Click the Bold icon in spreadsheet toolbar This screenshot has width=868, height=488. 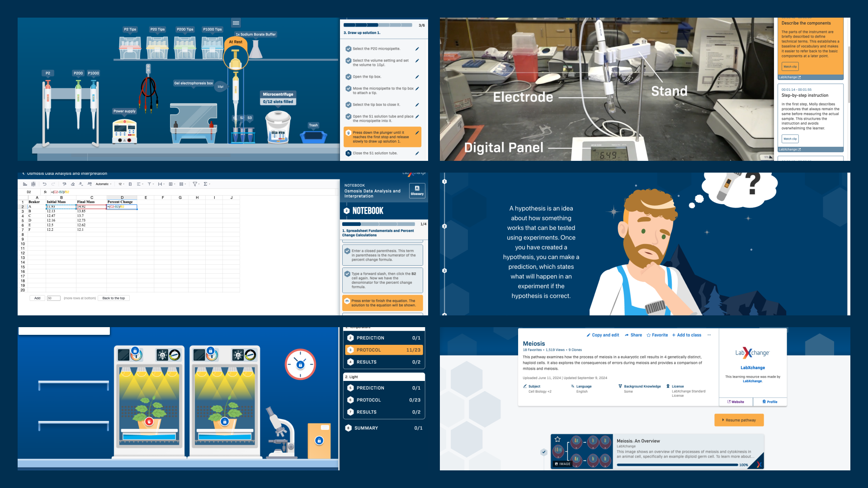[x=130, y=184]
